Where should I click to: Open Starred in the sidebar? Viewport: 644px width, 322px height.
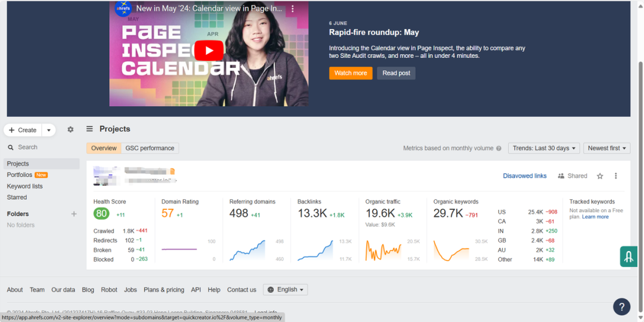(17, 197)
